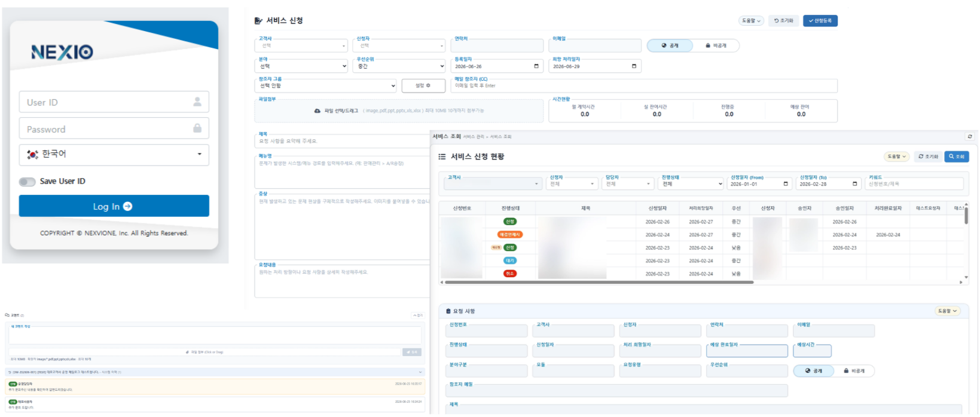Open the 진행상태 filter dropdown

pyautogui.click(x=692, y=184)
